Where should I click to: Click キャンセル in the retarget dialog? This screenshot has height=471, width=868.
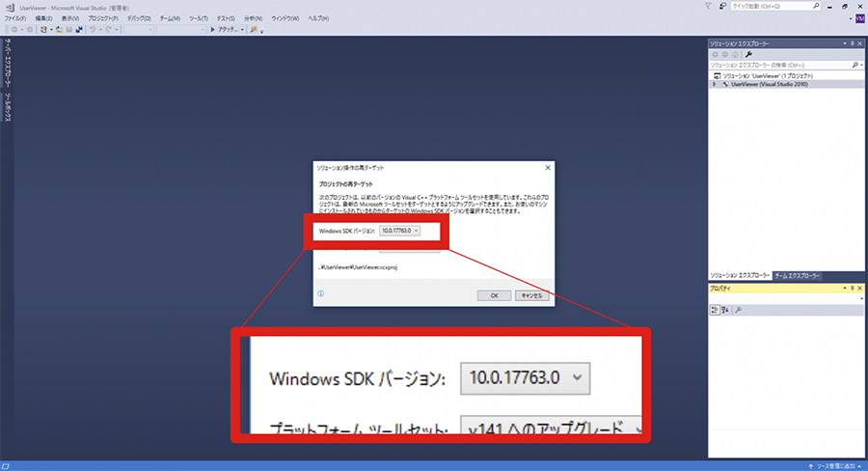point(532,296)
